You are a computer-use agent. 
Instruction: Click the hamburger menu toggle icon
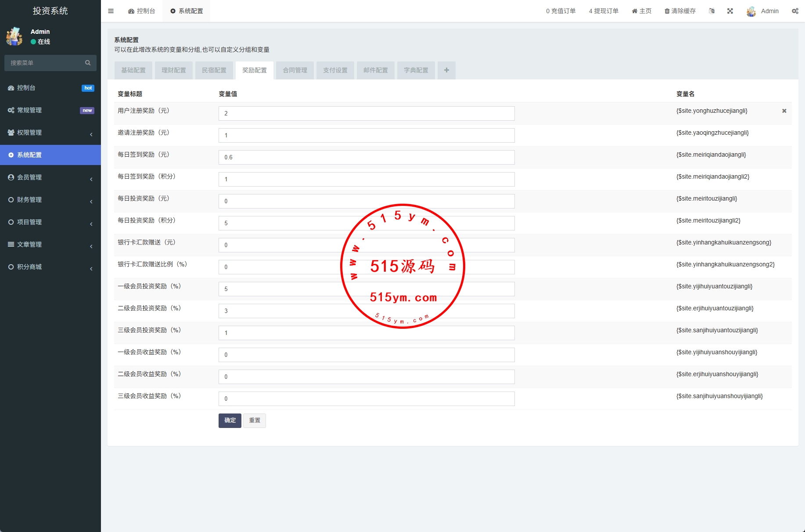point(111,11)
